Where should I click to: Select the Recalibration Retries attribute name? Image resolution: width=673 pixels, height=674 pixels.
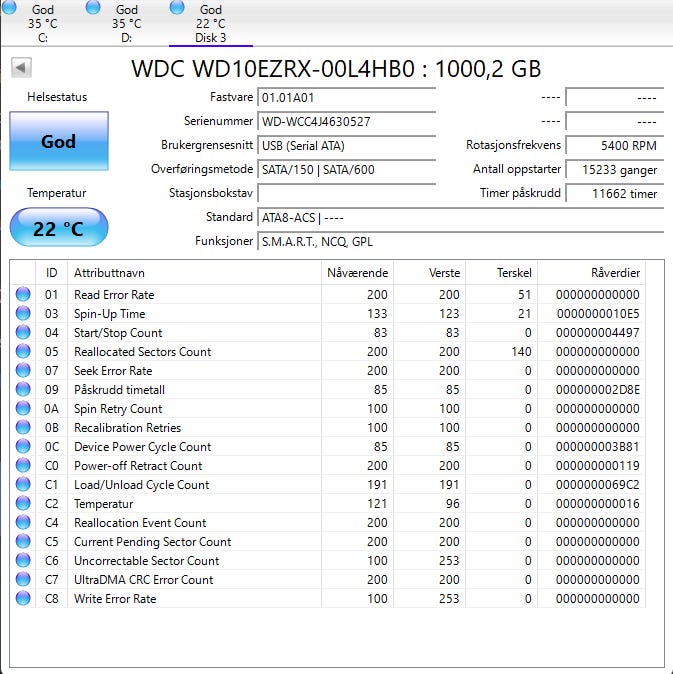point(127,428)
